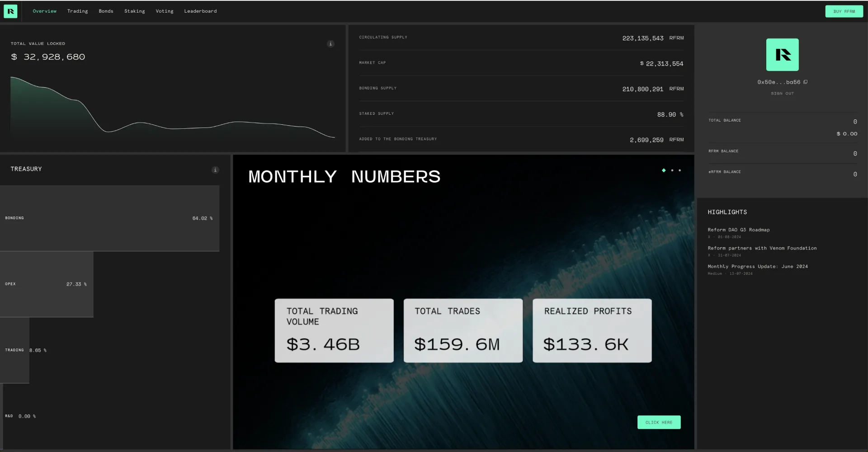Click the Trading 8.65 % treasury bar
The height and width of the screenshot is (452, 868).
[x=14, y=350]
